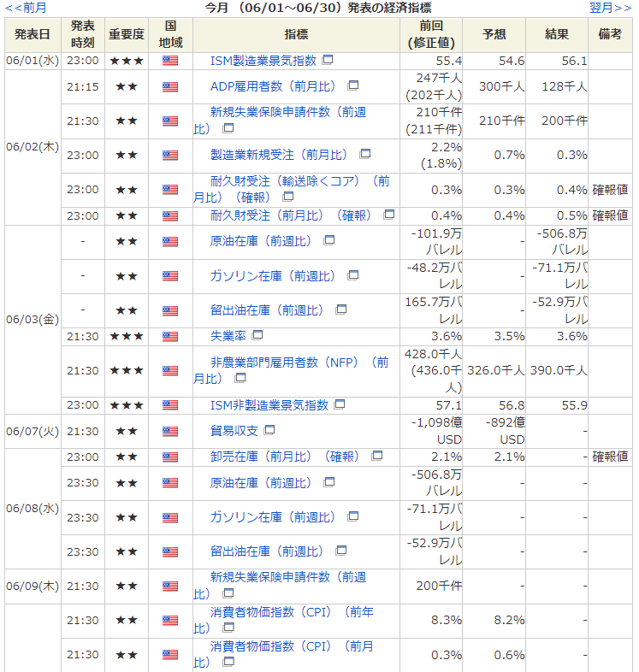Open 06/08 原油在庫（前週比） link
The width and height of the screenshot is (639, 672).
click(261, 483)
